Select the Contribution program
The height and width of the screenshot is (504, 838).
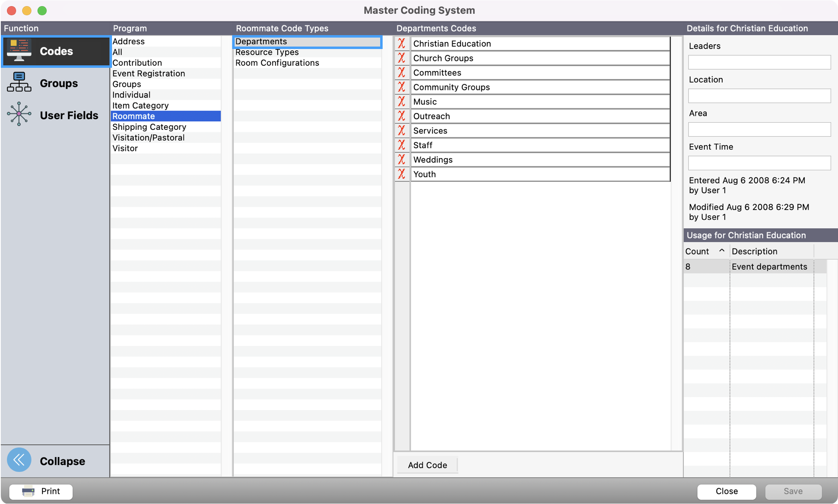[137, 63]
